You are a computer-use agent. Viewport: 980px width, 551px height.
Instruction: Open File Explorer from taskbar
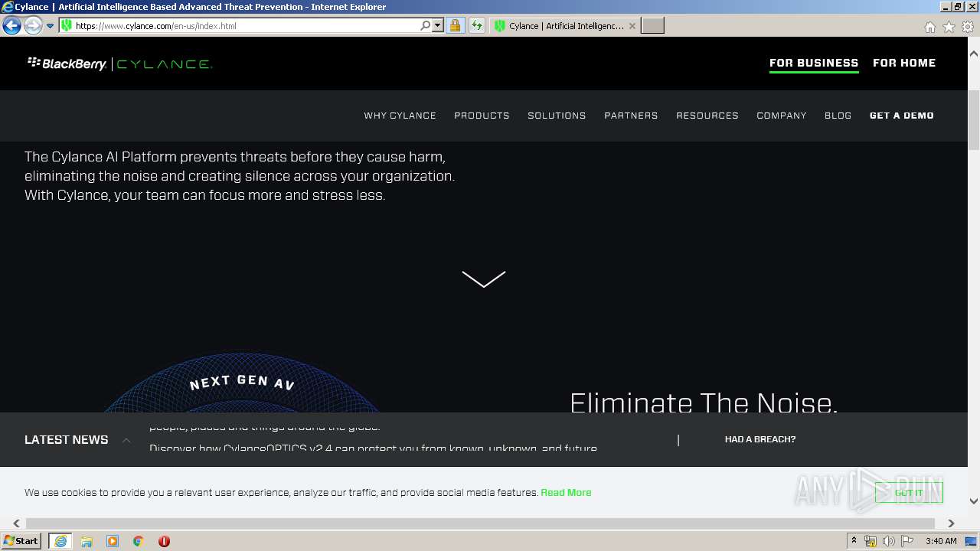87,541
